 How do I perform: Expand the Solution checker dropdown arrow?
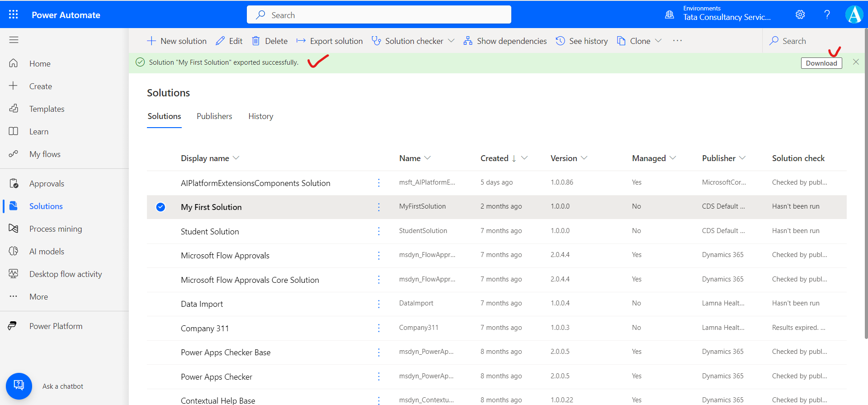coord(451,41)
